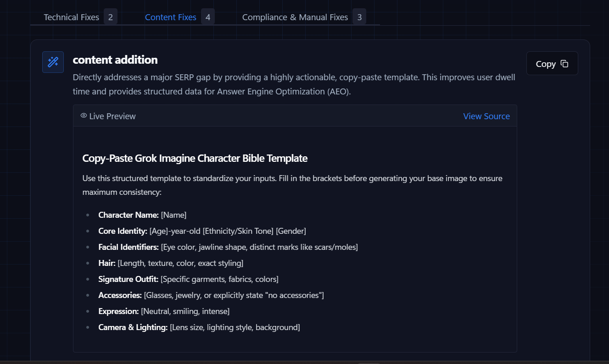Click the Expression list item

[164, 311]
